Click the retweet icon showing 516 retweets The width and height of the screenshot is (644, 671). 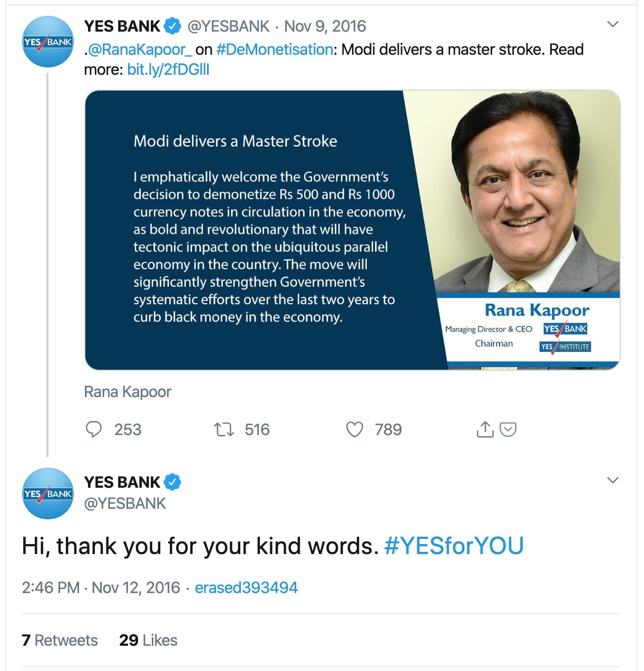pyautogui.click(x=224, y=430)
